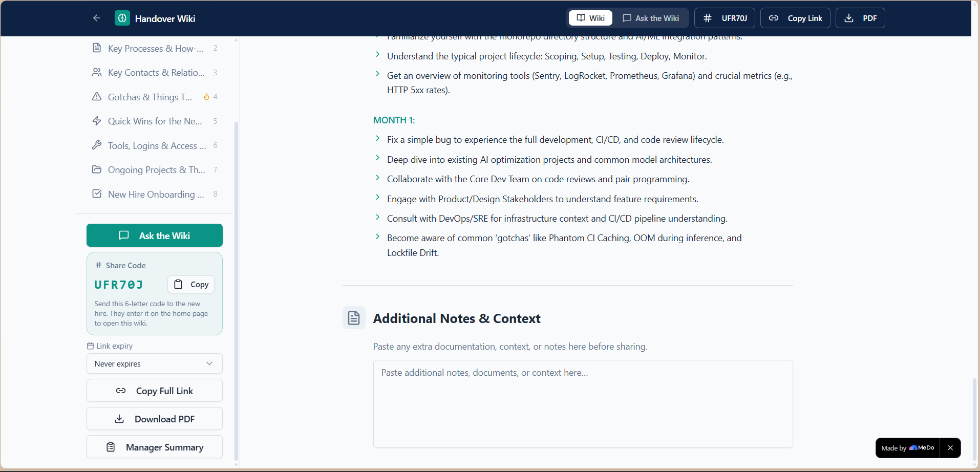Switch to the Wiki tab
Image resolution: width=980 pixels, height=472 pixels.
click(x=590, y=18)
